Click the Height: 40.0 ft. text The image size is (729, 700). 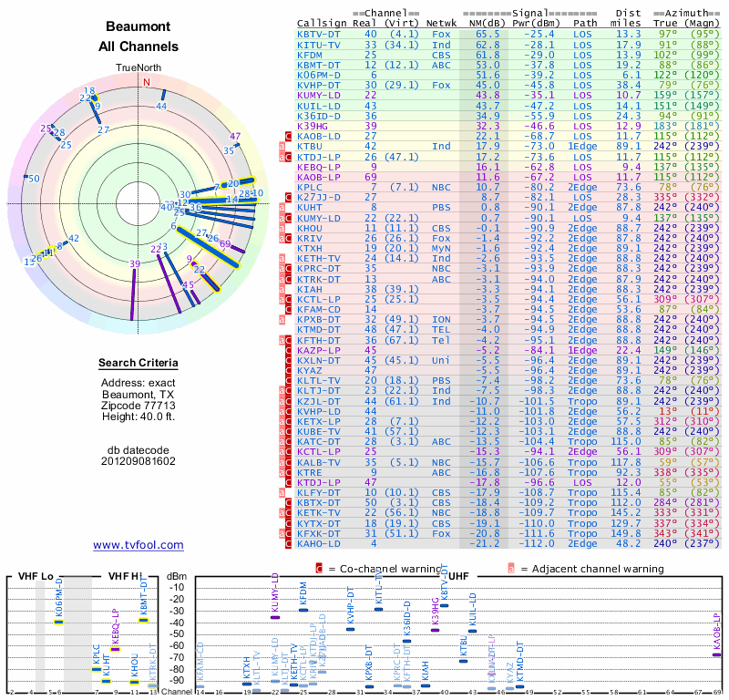tap(139, 417)
